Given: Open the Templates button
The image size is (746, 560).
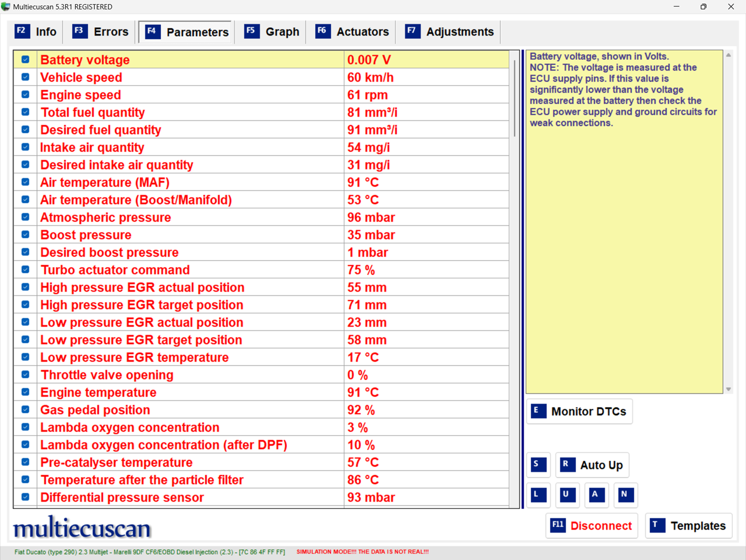Looking at the screenshot, I should tap(689, 526).
